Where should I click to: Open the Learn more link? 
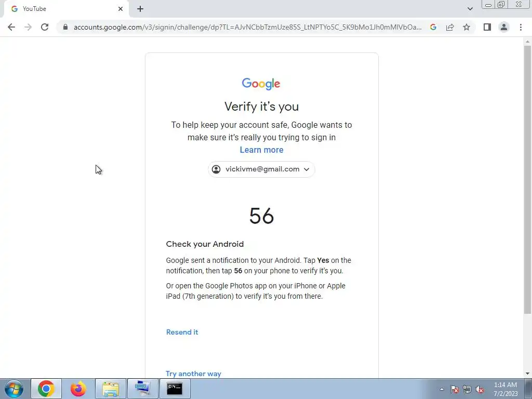(262, 150)
